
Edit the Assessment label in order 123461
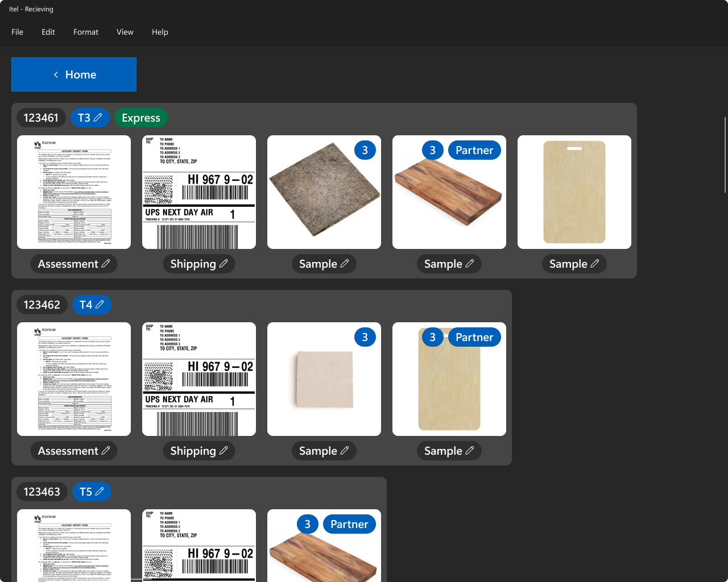click(74, 264)
